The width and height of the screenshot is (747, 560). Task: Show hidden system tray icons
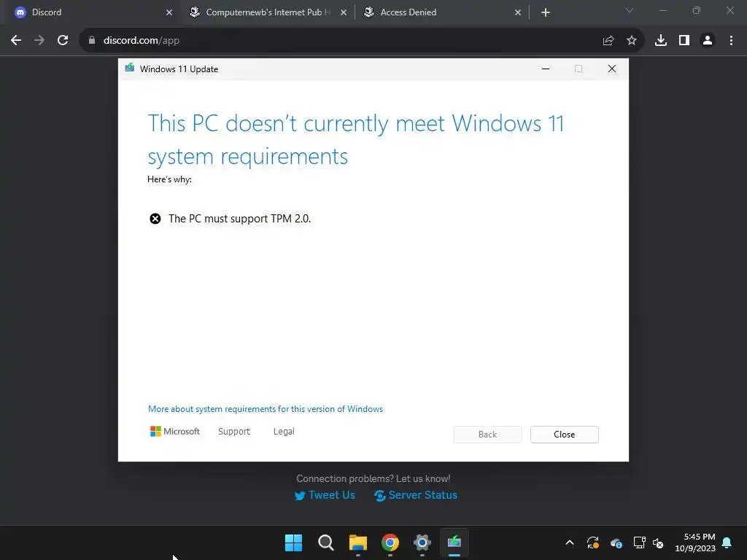coord(570,542)
